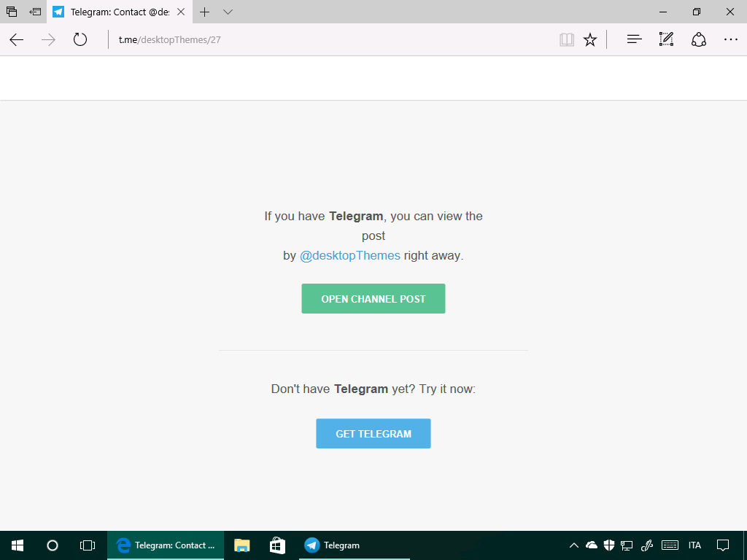Image resolution: width=747 pixels, height=560 pixels.
Task: Minimize the Edge browser window
Action: (x=663, y=12)
